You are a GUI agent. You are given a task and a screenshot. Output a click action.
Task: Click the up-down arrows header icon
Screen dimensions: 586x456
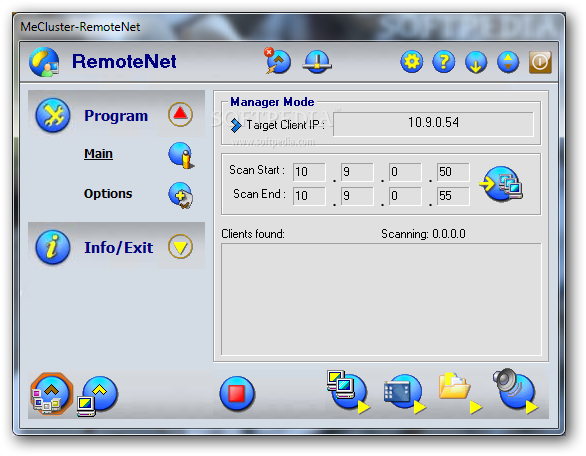tap(508, 62)
